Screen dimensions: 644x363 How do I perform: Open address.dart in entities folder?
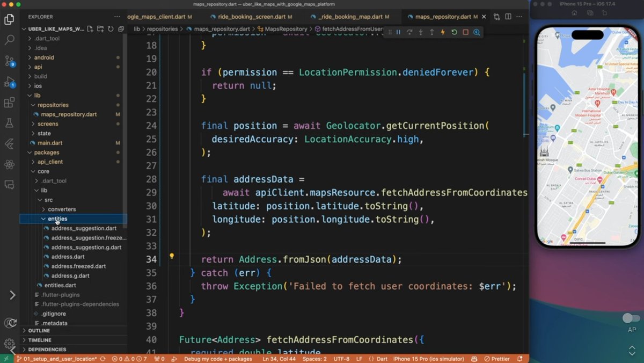pos(73,257)
